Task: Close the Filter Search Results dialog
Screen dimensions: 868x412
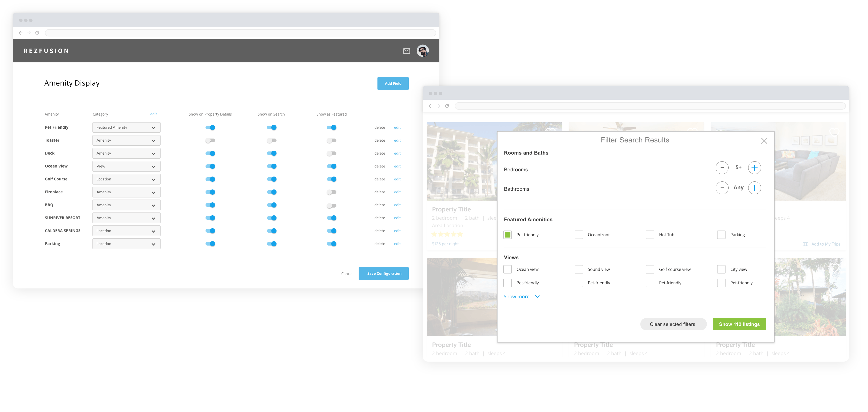Action: [x=764, y=141]
